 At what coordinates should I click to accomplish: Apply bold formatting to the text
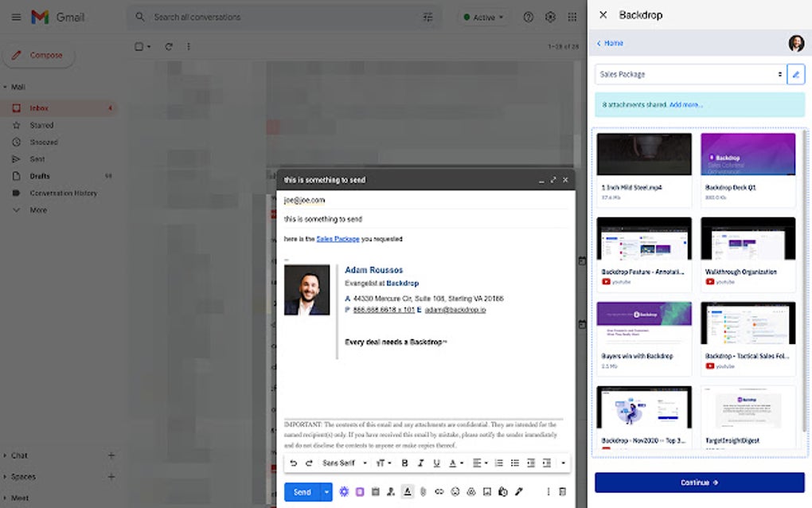coord(404,463)
